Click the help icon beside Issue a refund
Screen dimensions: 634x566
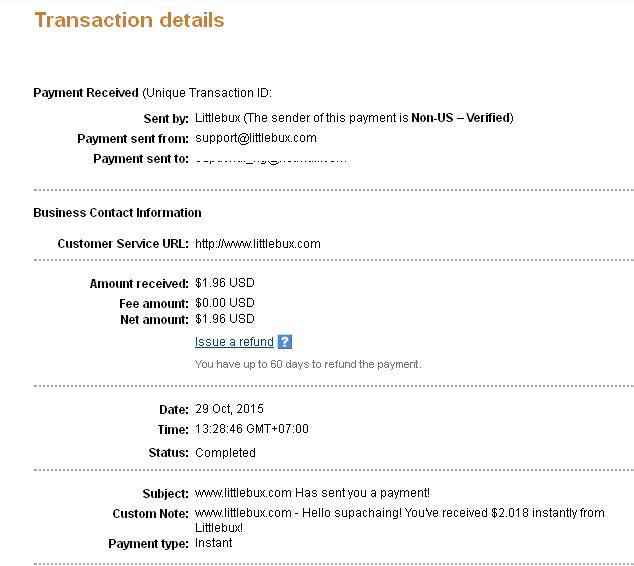pyautogui.click(x=285, y=342)
